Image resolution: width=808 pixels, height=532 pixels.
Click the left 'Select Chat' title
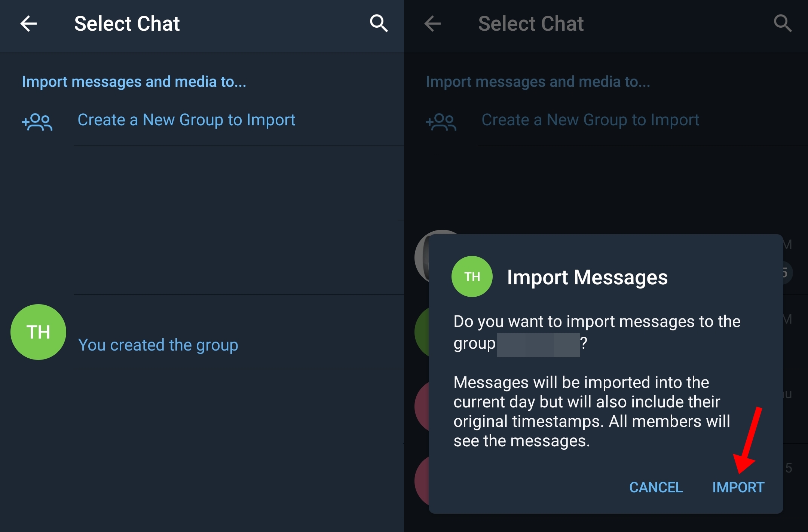127,24
